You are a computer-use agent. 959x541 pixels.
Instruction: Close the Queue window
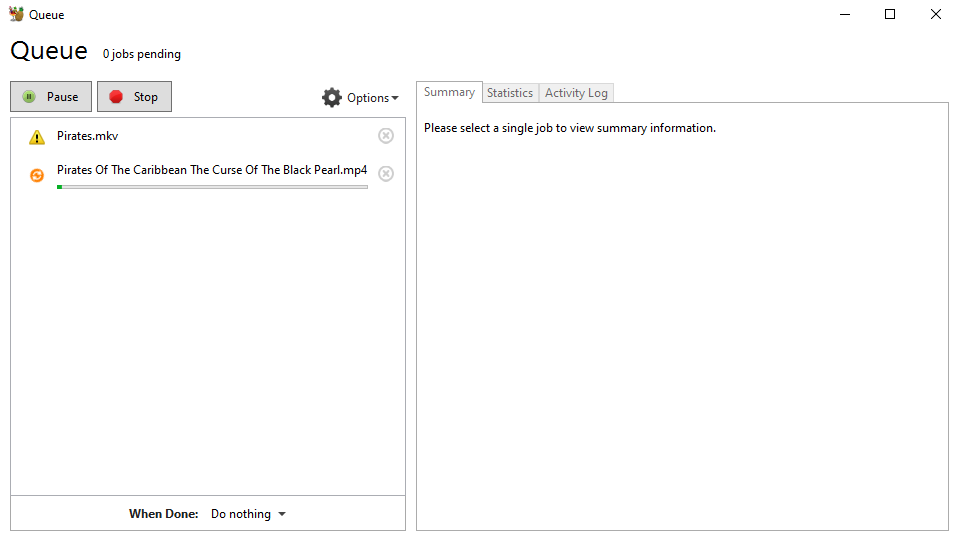tap(936, 14)
